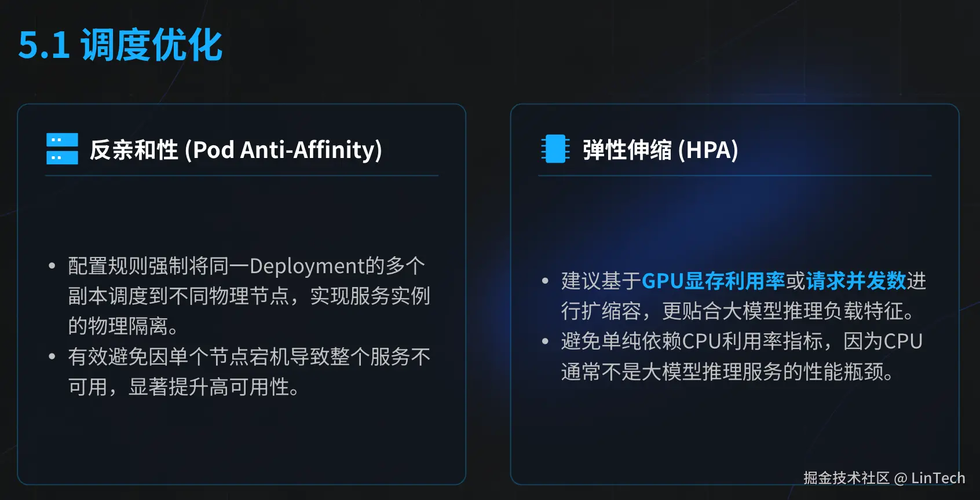Select the 反亲和性 (Pod Anti-Affinity) heading
The width and height of the screenshot is (980, 500).
coord(236,150)
